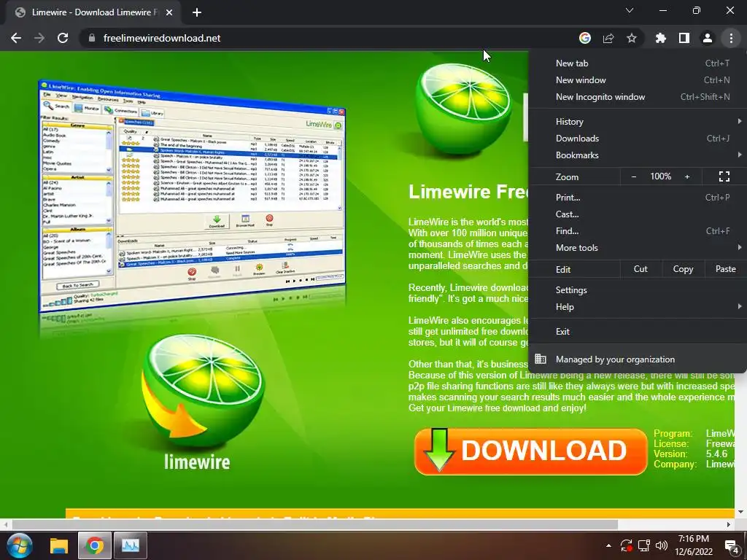Decrease zoom with minus button

tap(634, 176)
